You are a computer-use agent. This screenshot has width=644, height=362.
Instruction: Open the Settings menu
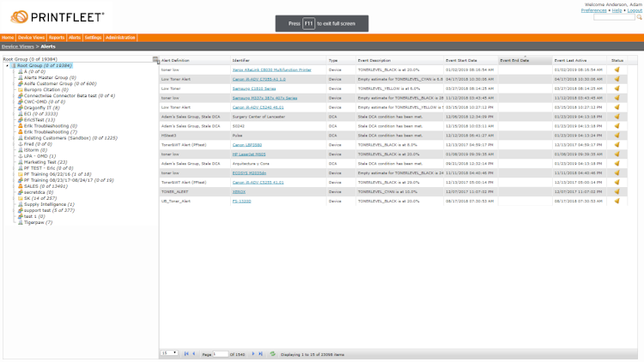(x=93, y=38)
